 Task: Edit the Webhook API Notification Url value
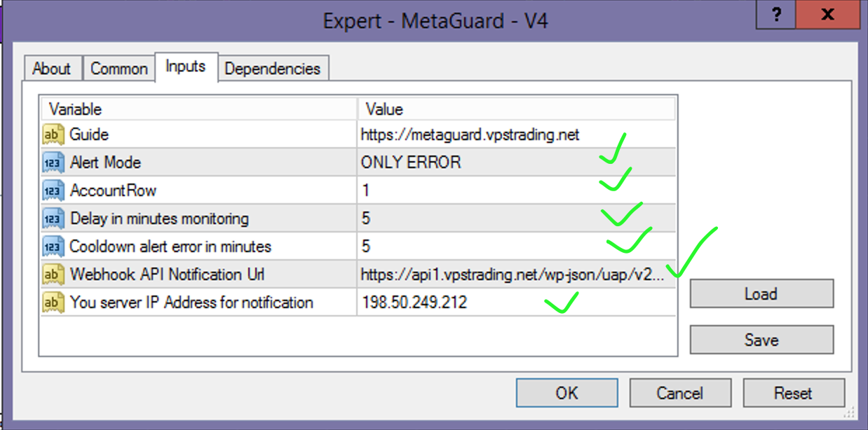pos(510,275)
